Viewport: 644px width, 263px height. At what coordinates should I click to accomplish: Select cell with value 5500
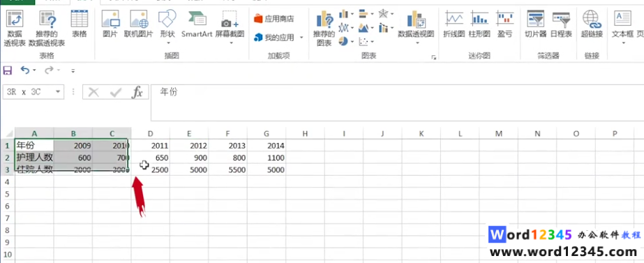pyautogui.click(x=228, y=170)
